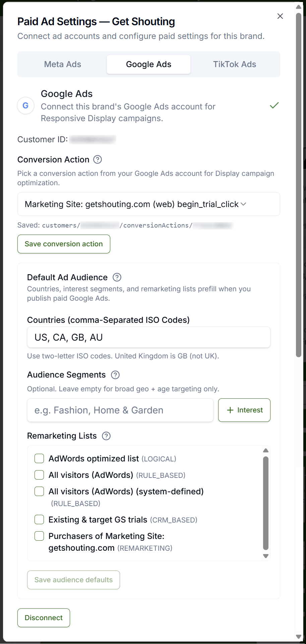Open the Audience Segments help icon

click(x=115, y=375)
